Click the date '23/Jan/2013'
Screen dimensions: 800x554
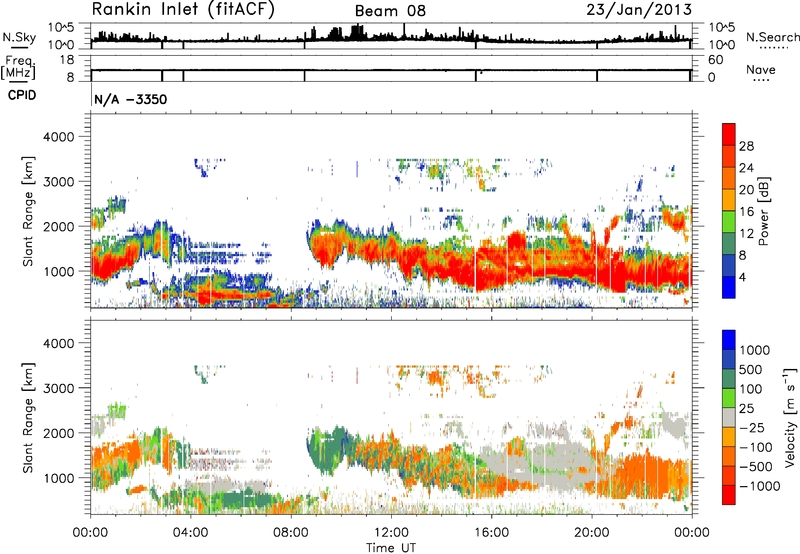pos(639,10)
